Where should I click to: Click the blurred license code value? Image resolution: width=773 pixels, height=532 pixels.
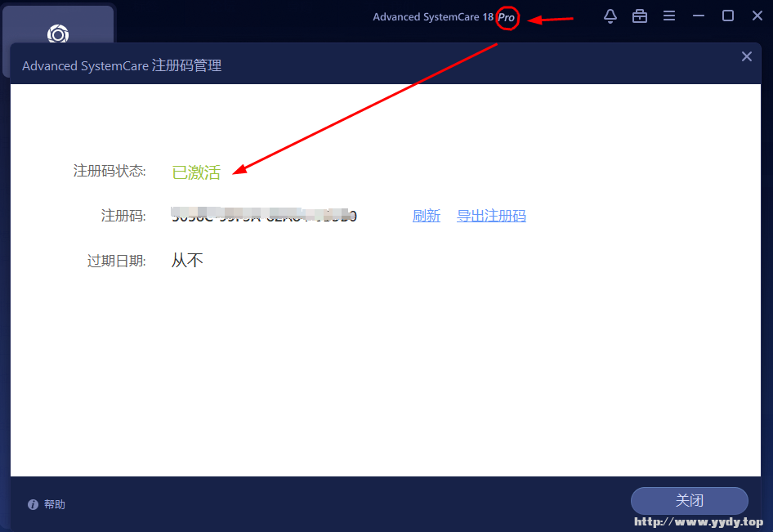click(x=264, y=216)
